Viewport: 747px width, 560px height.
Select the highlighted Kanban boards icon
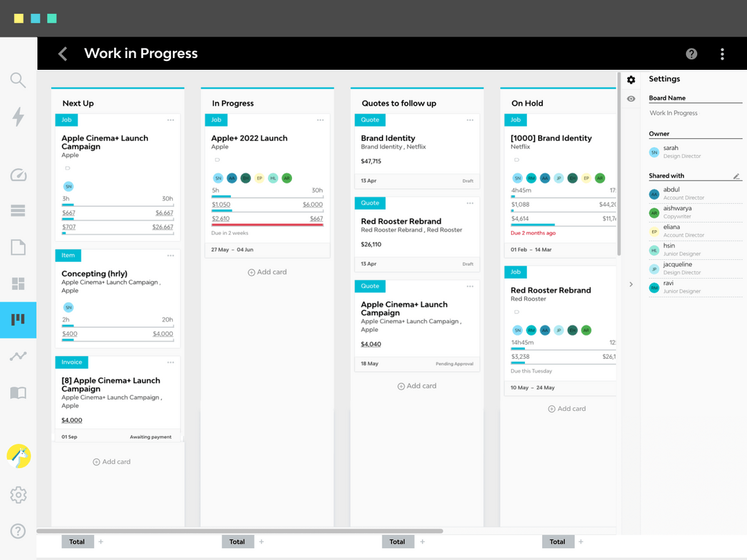pos(18,320)
